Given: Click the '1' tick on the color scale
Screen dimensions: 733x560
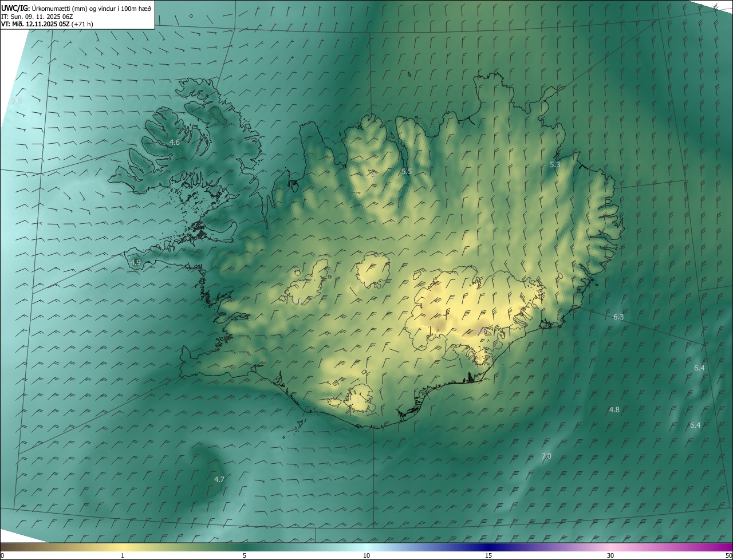Looking at the screenshot, I should [123, 555].
